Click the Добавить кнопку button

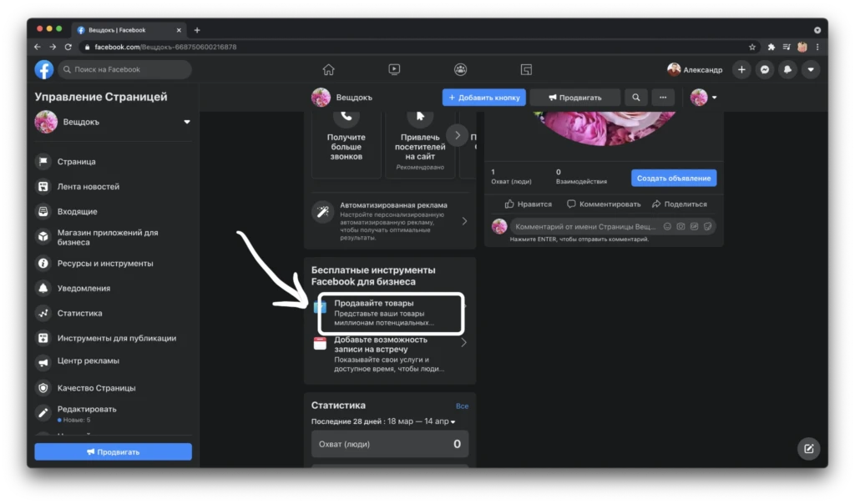pos(483,98)
